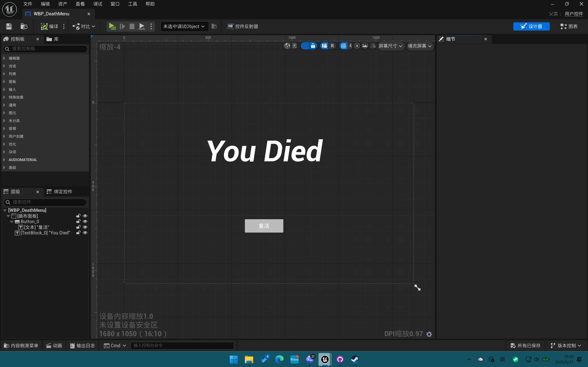The width and height of the screenshot is (588, 367).
Task: Open the 对比 diff dropdown
Action: tap(84, 26)
